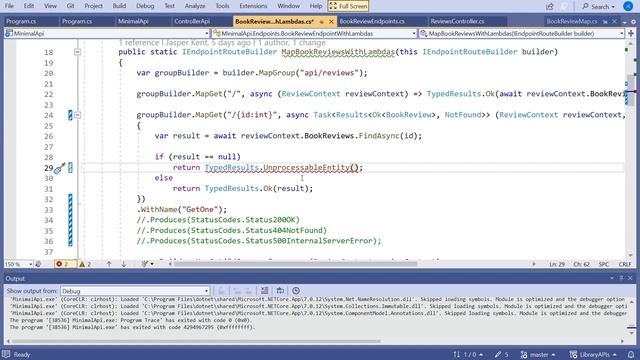Open the code cleanup broom dropdown

tap(147, 264)
